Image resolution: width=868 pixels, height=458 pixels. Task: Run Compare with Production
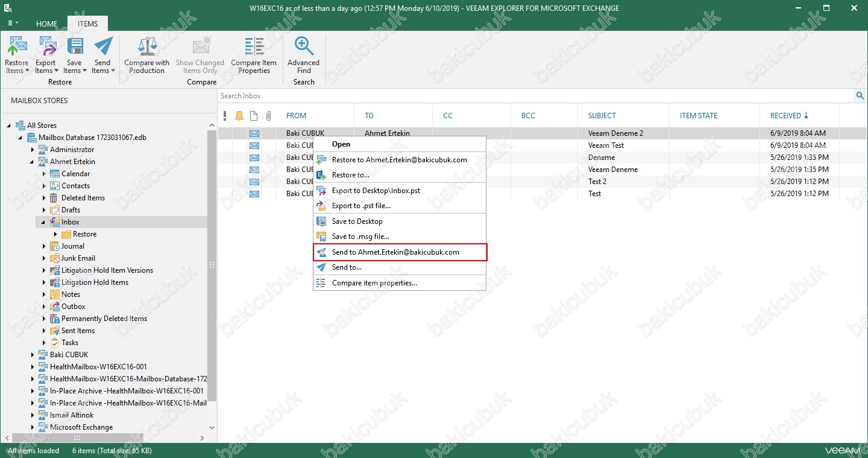click(147, 55)
